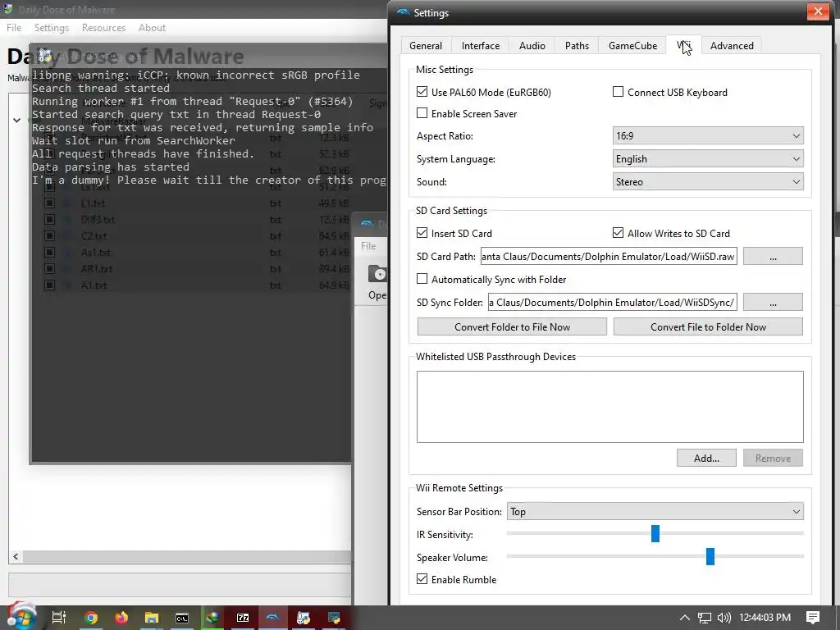Image resolution: width=840 pixels, height=630 pixels.
Task: Click Convert Folder to File Now
Action: click(x=512, y=326)
